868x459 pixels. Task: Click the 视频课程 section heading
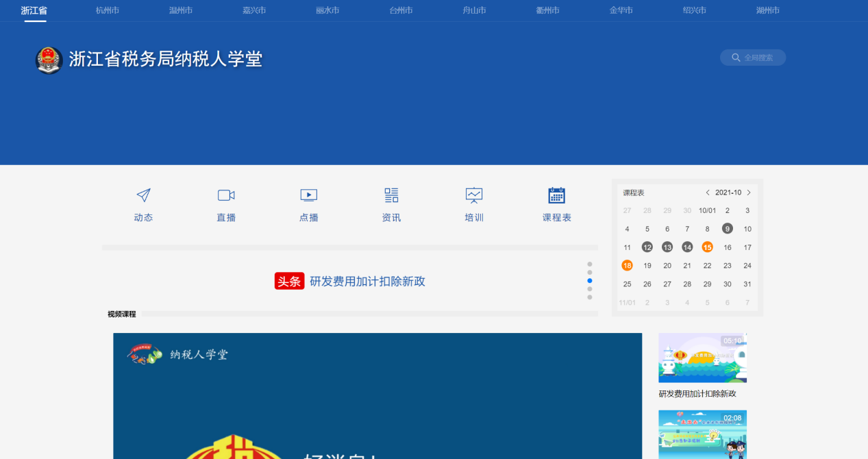[122, 314]
